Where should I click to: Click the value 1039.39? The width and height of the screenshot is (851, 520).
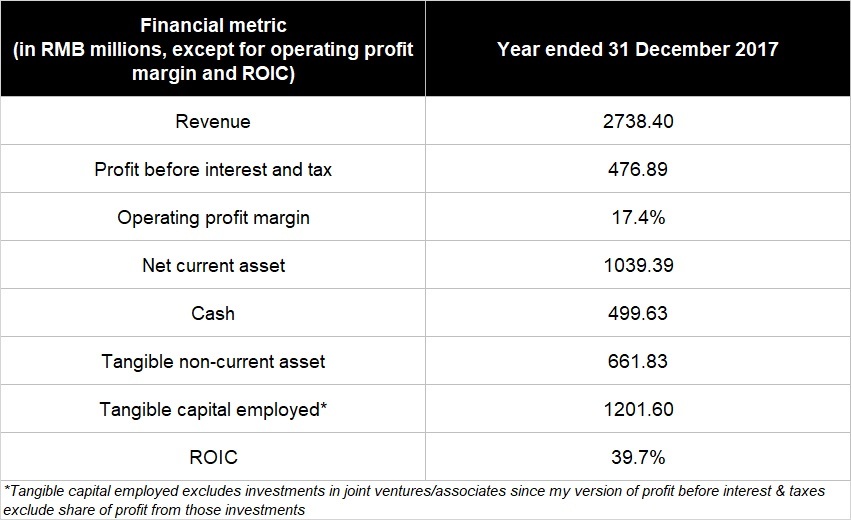637,266
